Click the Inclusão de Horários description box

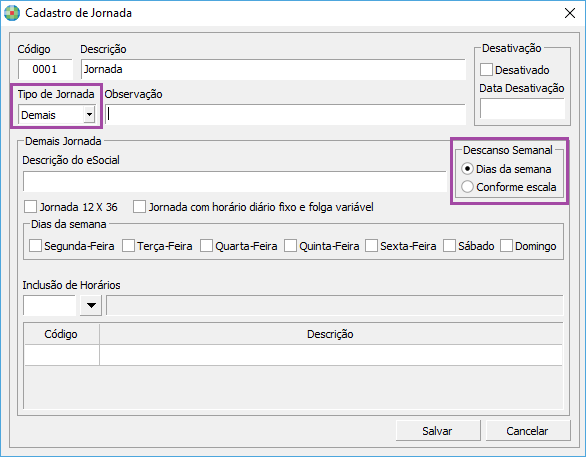(x=334, y=305)
